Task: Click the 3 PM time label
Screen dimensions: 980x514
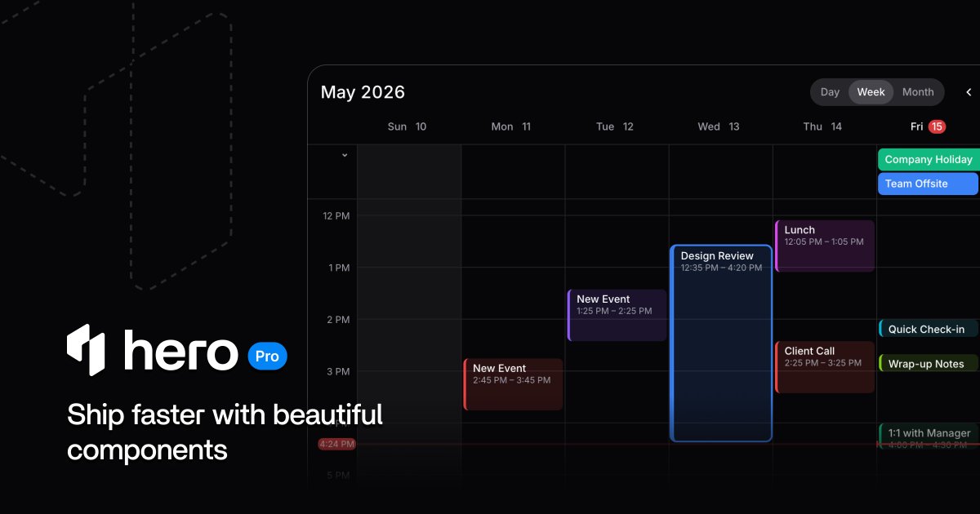Action: tap(338, 371)
